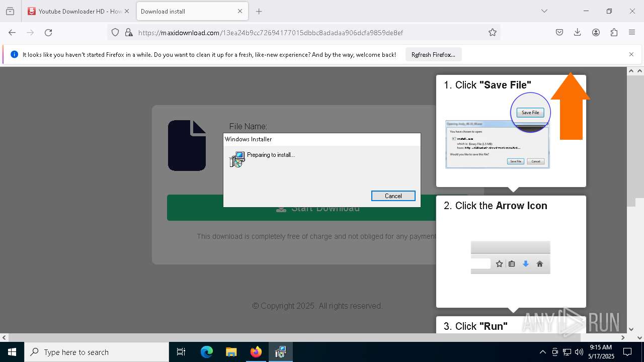Go back to previous page
644x362 pixels.
(x=12, y=32)
